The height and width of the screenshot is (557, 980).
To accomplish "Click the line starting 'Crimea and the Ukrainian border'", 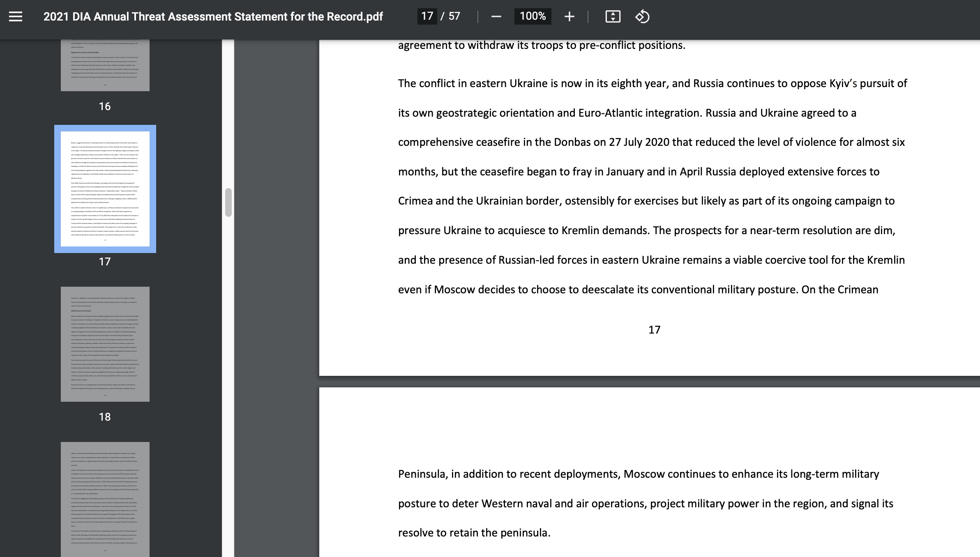I will (646, 201).
